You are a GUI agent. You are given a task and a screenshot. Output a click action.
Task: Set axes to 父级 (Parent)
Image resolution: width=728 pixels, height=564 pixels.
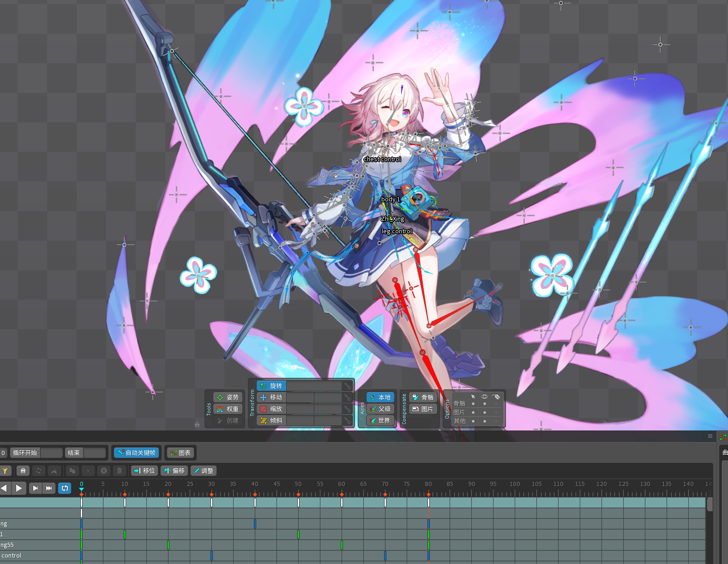click(380, 409)
